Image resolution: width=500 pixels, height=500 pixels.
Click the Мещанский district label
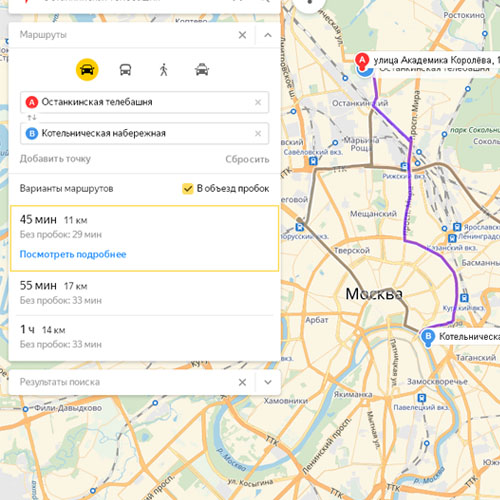click(x=373, y=214)
